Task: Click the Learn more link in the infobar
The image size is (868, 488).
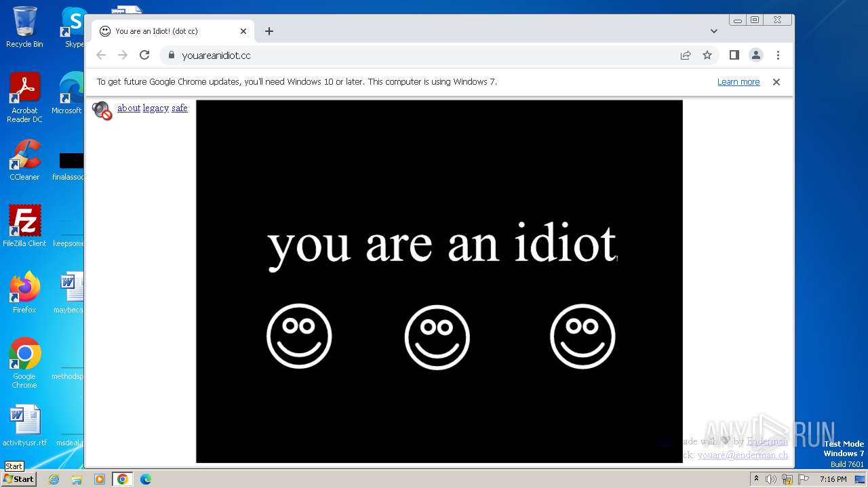Action: click(738, 82)
